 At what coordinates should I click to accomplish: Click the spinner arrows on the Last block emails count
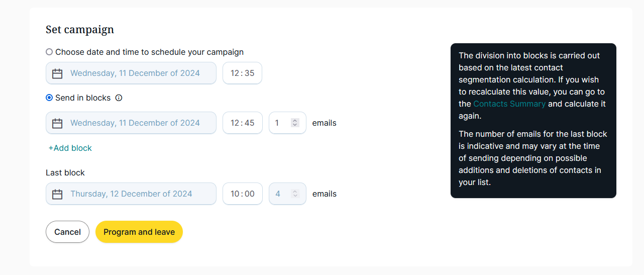click(x=295, y=194)
